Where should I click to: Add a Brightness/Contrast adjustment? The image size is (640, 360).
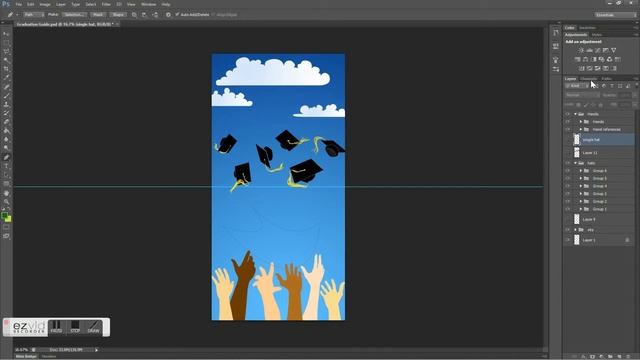tap(581, 50)
